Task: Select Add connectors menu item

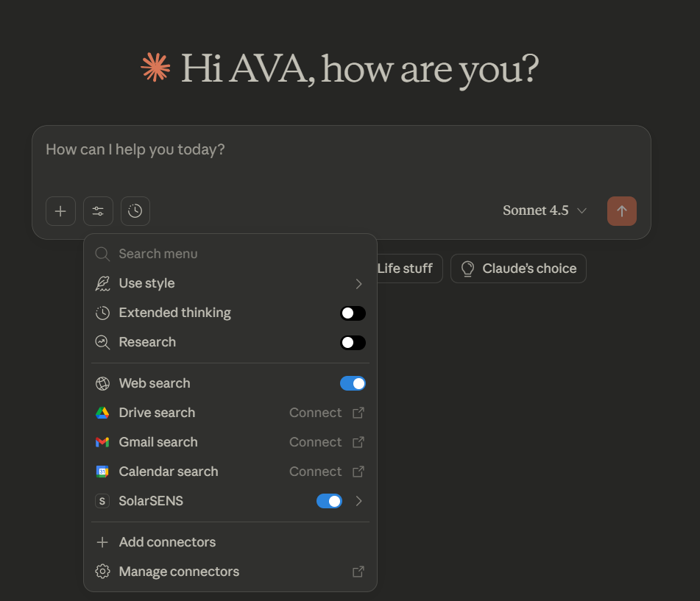Action: tap(167, 542)
